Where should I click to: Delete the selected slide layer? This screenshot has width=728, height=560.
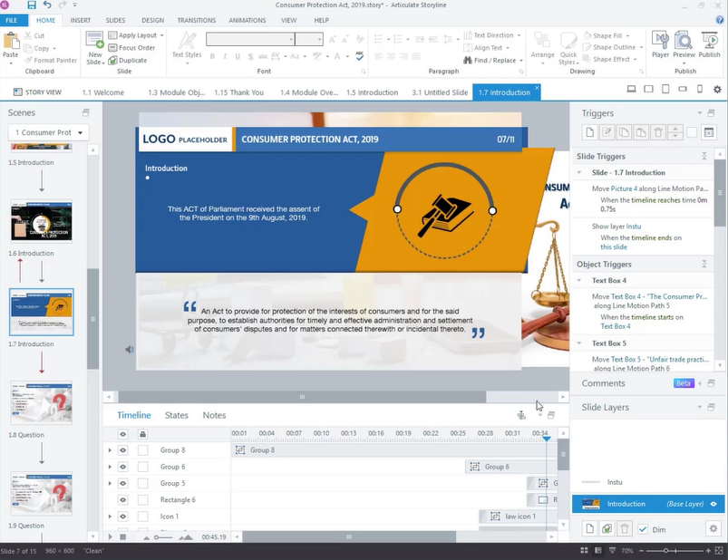(625, 529)
